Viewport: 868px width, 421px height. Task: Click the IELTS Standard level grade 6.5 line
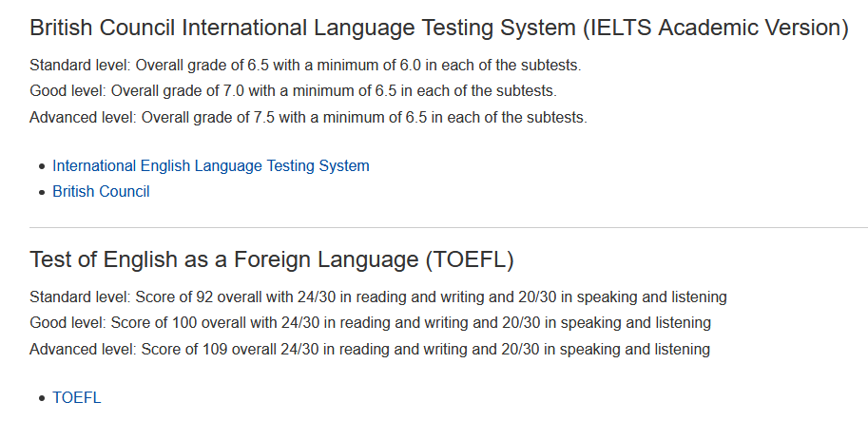coord(305,66)
